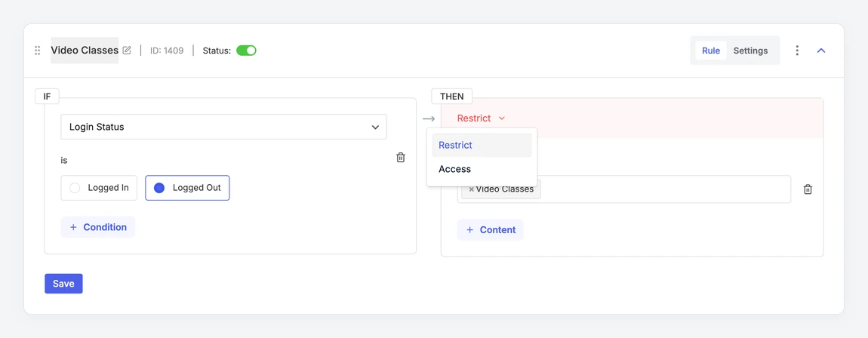
Task: Save the rule
Action: click(63, 283)
